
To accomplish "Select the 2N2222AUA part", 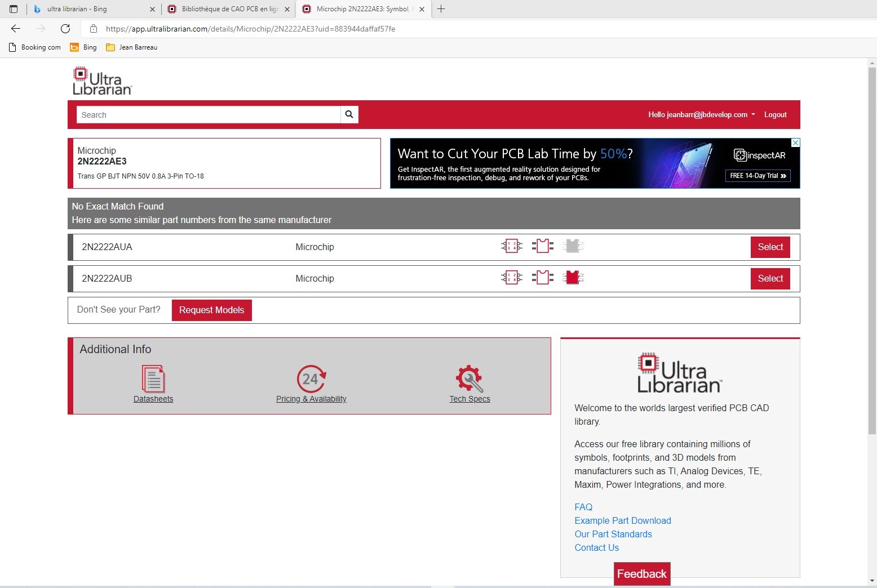I will (x=770, y=247).
